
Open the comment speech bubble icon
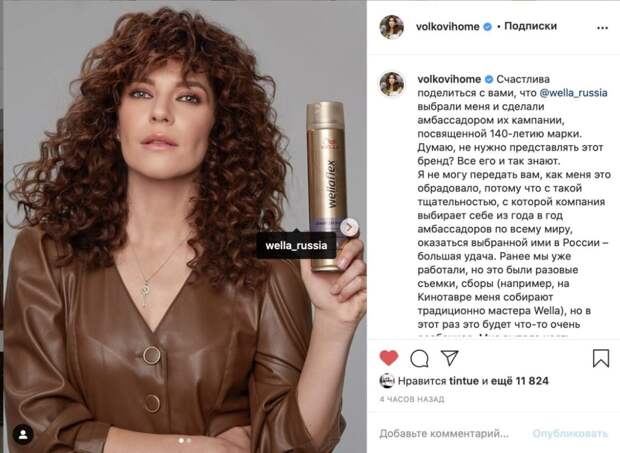419,359
